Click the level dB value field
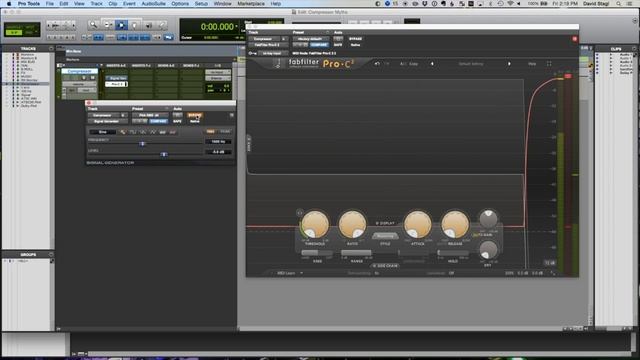Viewport: 640px width, 360px height. pos(218,152)
